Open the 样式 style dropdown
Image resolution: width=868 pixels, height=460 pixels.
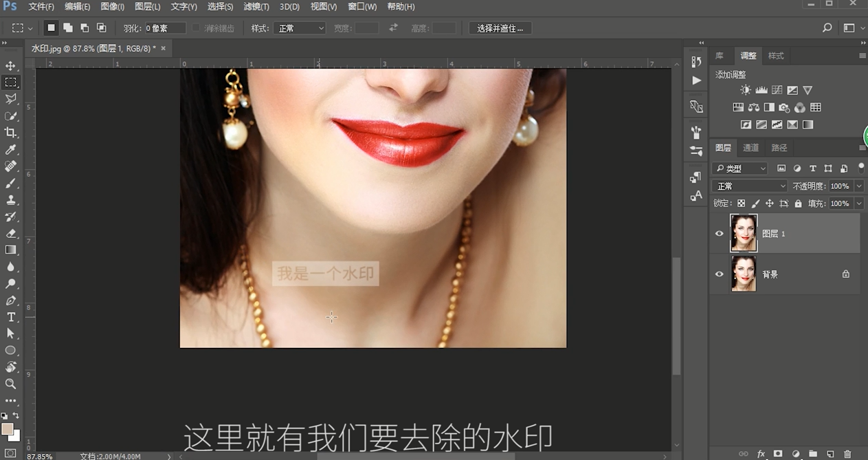point(300,28)
